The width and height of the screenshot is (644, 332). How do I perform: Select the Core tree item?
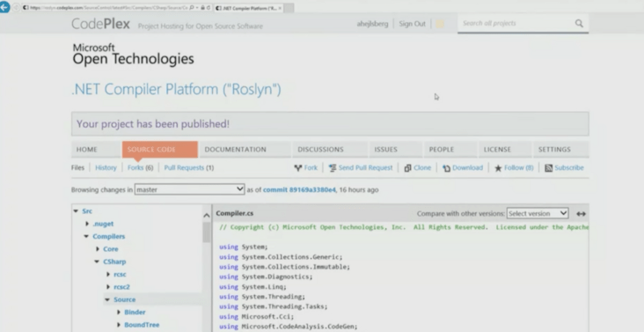coord(111,249)
